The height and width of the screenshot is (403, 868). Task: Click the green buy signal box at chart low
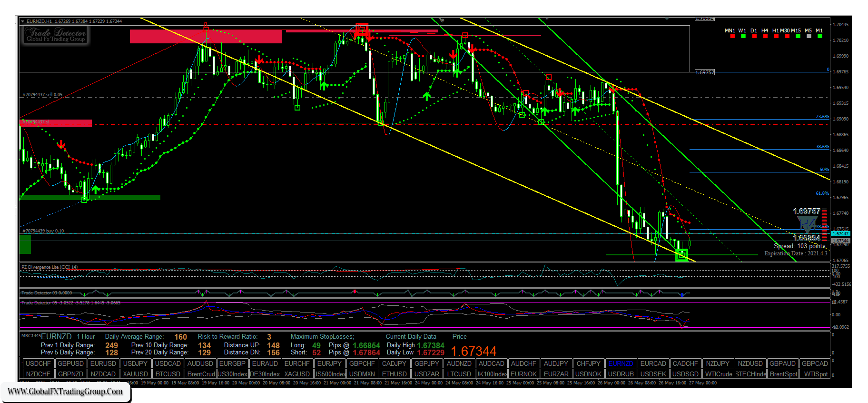click(681, 255)
